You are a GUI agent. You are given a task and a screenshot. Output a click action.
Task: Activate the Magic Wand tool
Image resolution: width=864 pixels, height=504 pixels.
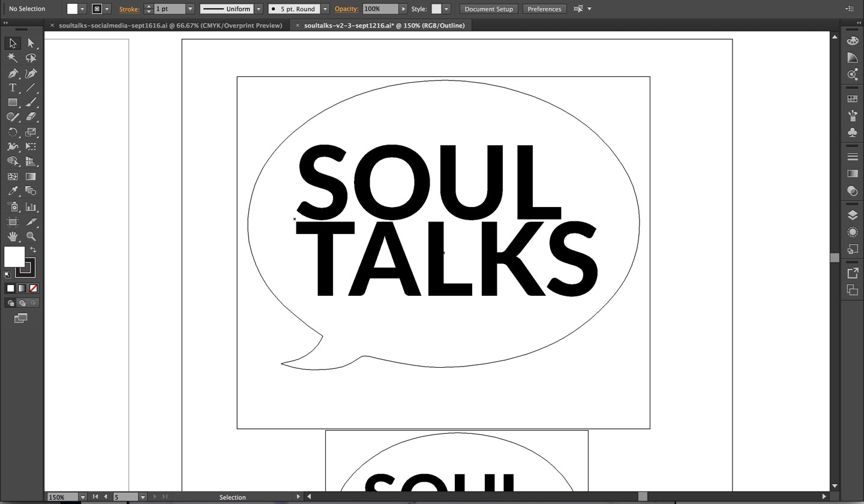12,58
